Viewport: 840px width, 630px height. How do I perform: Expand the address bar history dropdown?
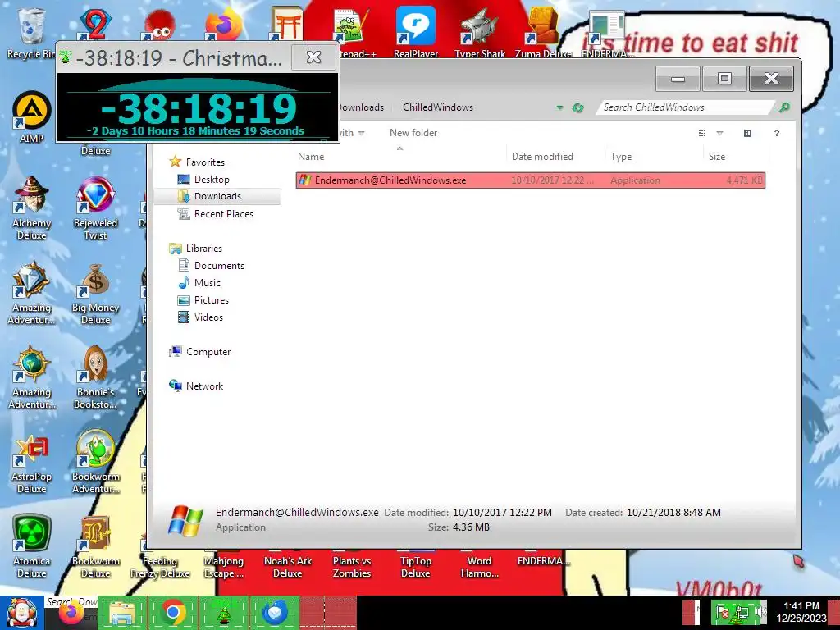(x=559, y=107)
